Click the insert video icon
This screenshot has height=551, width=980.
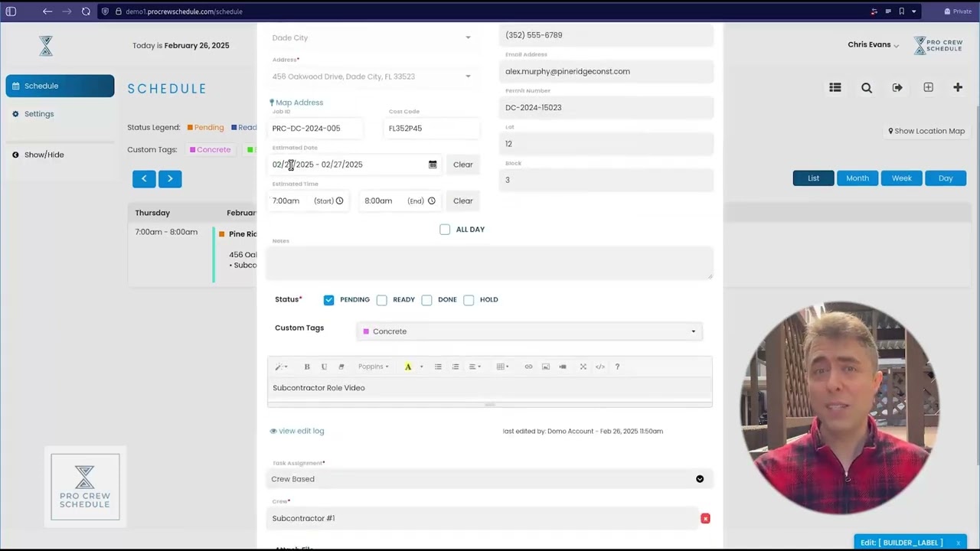click(x=563, y=367)
